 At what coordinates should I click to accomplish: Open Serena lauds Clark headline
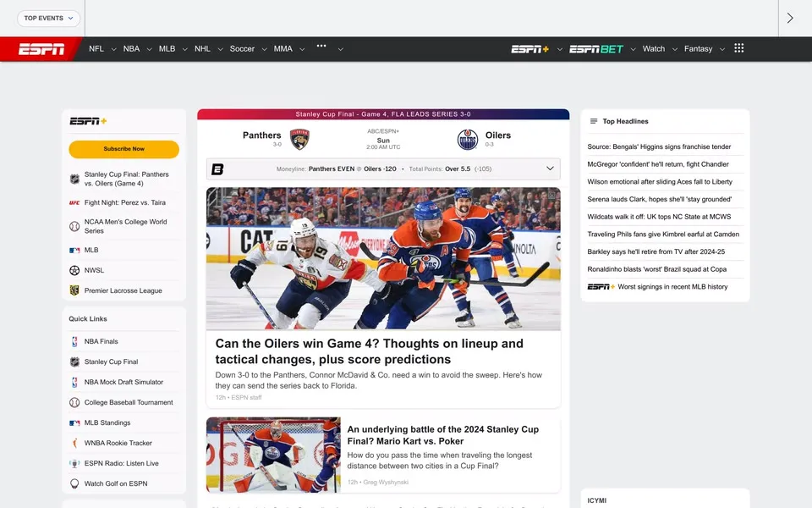click(x=659, y=199)
